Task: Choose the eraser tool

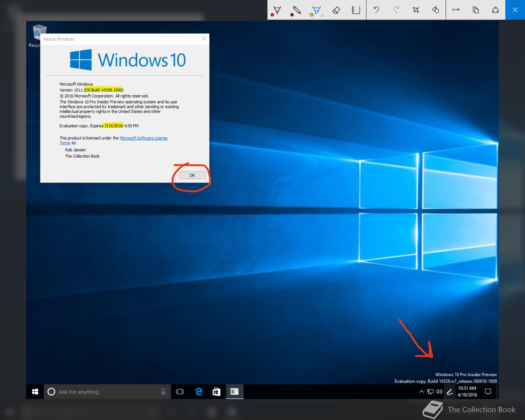Action: (336, 10)
